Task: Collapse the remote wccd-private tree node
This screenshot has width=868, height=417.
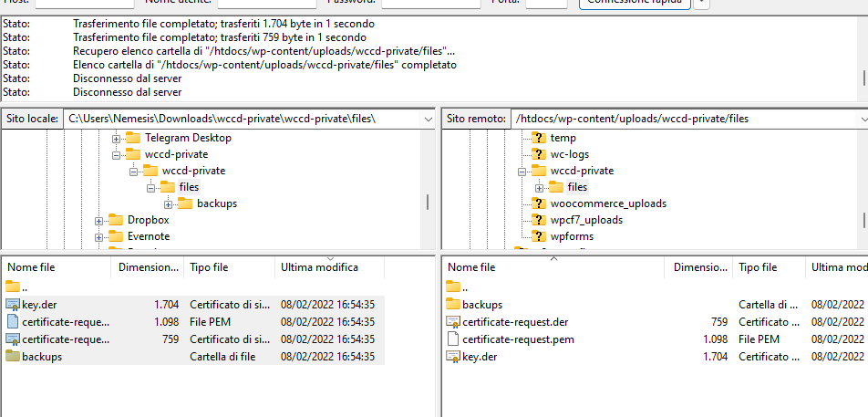Action: (522, 172)
